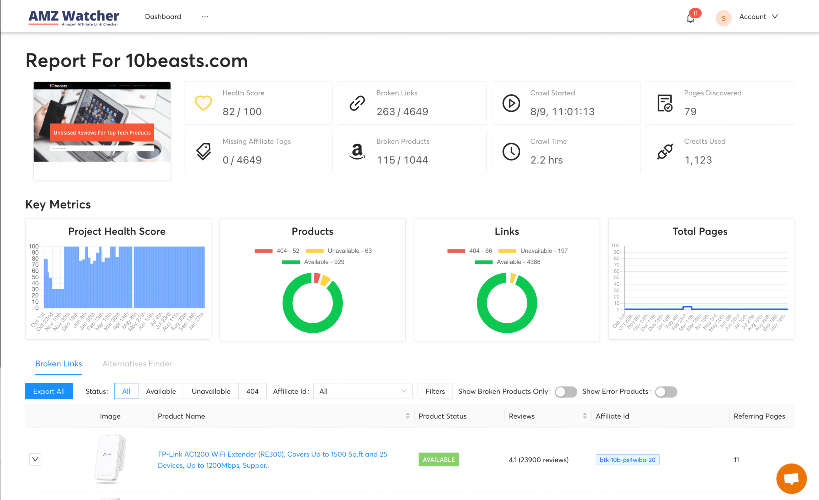Click the Broken Products Amazon icon
Viewport: 819px width, 500px height.
357,152
